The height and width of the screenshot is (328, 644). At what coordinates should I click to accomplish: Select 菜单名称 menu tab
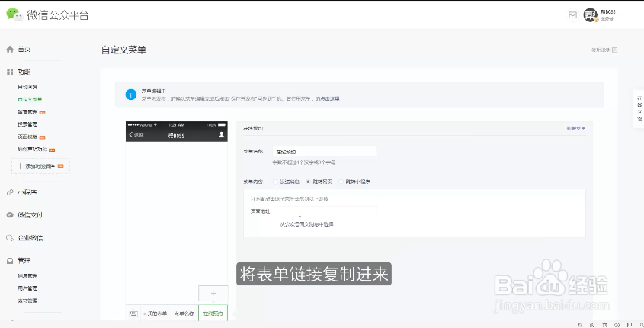(x=184, y=314)
